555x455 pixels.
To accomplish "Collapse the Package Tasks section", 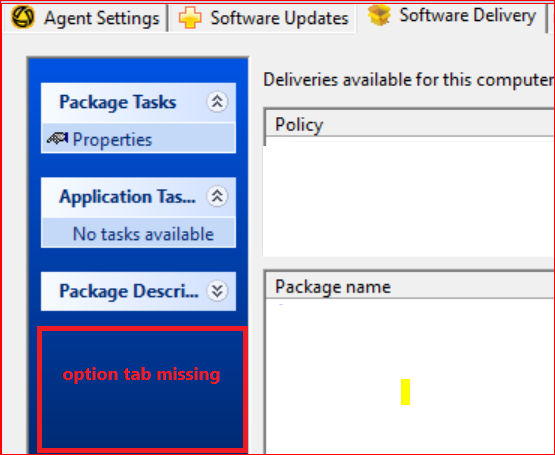I will (x=217, y=102).
